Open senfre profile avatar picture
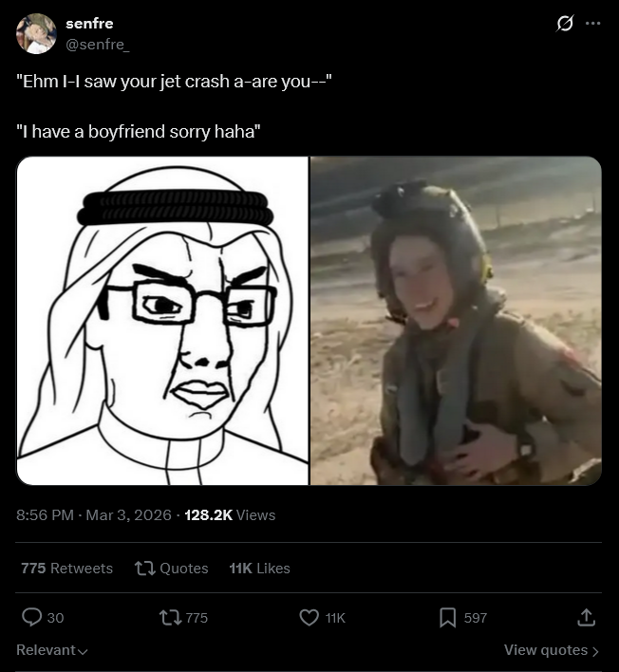619x672 pixels. pos(36,33)
